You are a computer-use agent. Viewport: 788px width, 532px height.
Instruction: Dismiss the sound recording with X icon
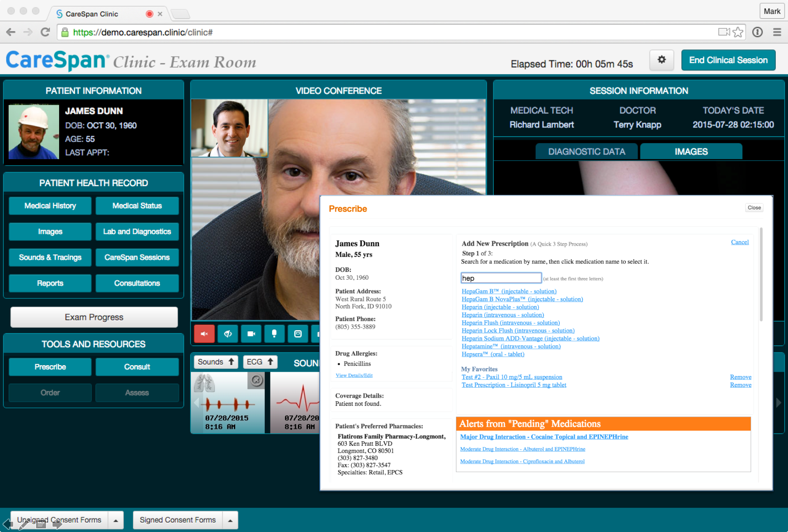(x=257, y=380)
